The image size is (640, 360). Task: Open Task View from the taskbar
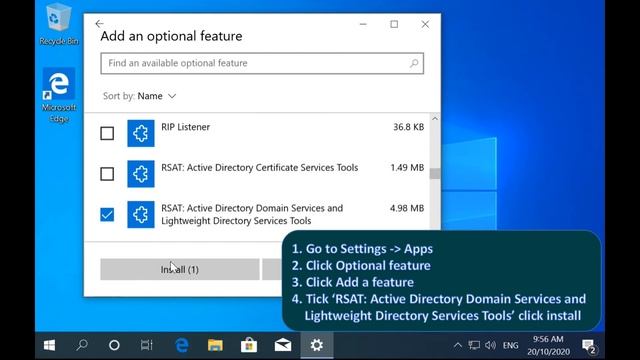147,345
